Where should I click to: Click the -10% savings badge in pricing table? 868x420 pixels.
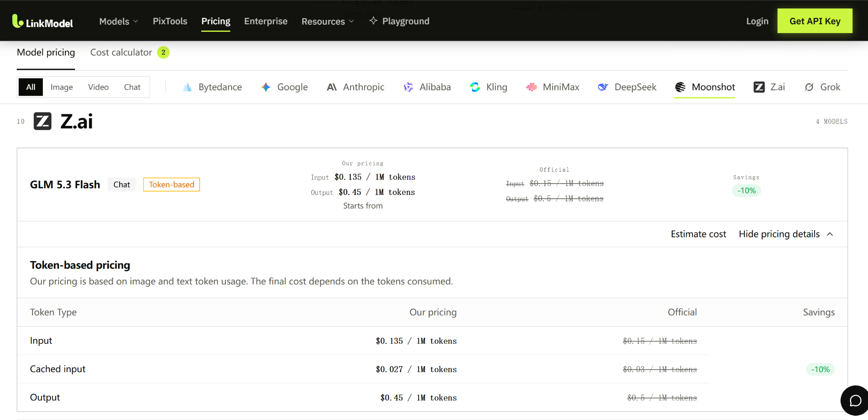(x=820, y=370)
